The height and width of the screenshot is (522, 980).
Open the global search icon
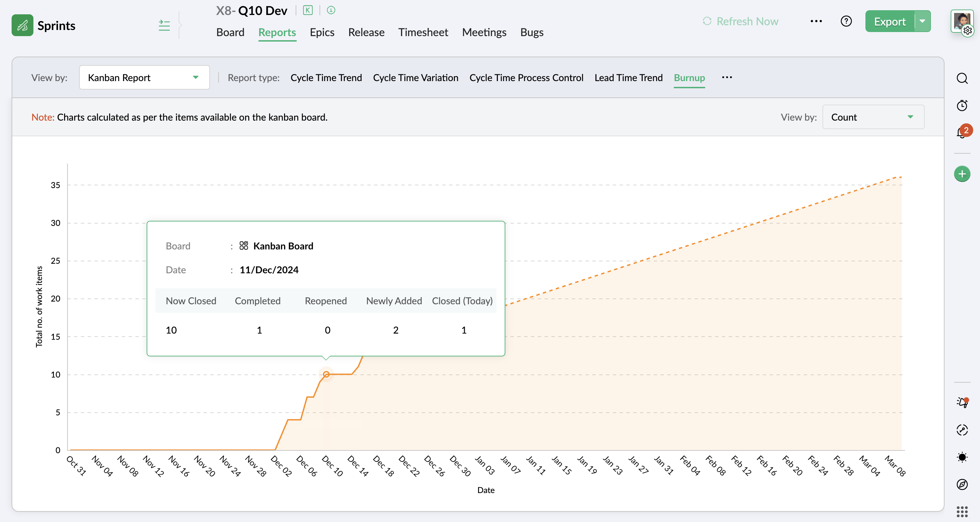click(962, 78)
